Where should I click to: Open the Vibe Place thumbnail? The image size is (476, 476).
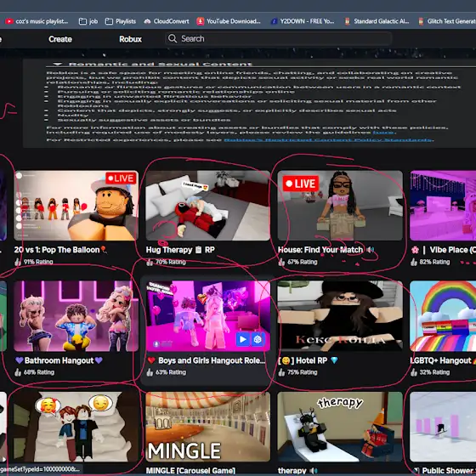pos(443,206)
